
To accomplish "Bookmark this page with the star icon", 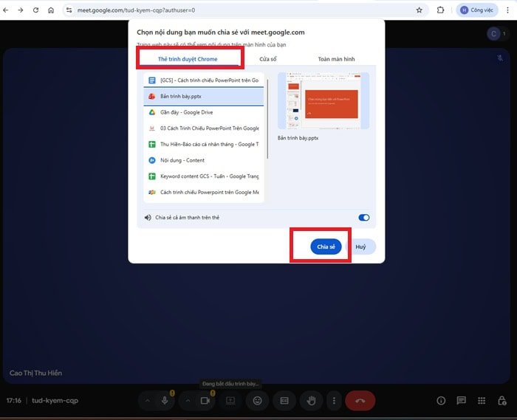I will (419, 10).
